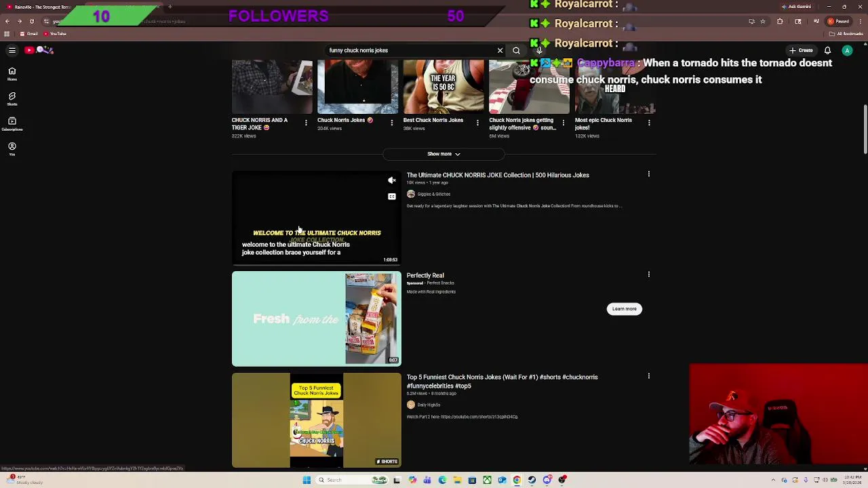Open the Gmail bookmark
This screenshot has height=488, width=868.
pyautogui.click(x=28, y=34)
